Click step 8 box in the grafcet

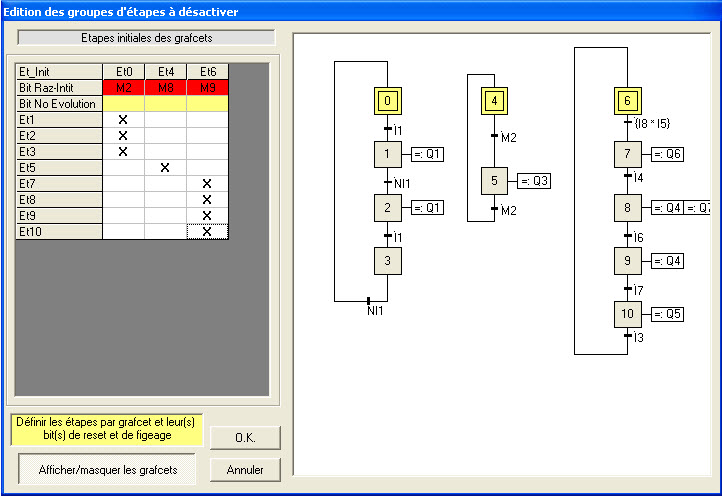point(628,208)
